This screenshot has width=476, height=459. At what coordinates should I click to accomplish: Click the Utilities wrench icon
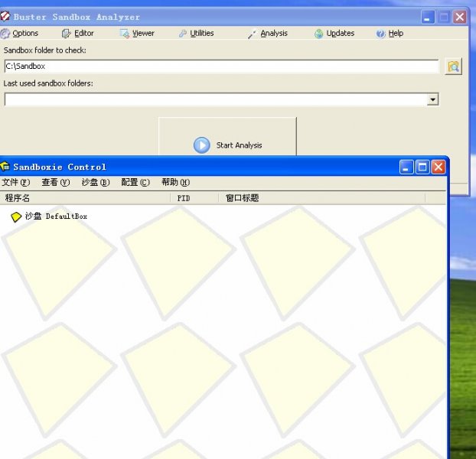(182, 34)
